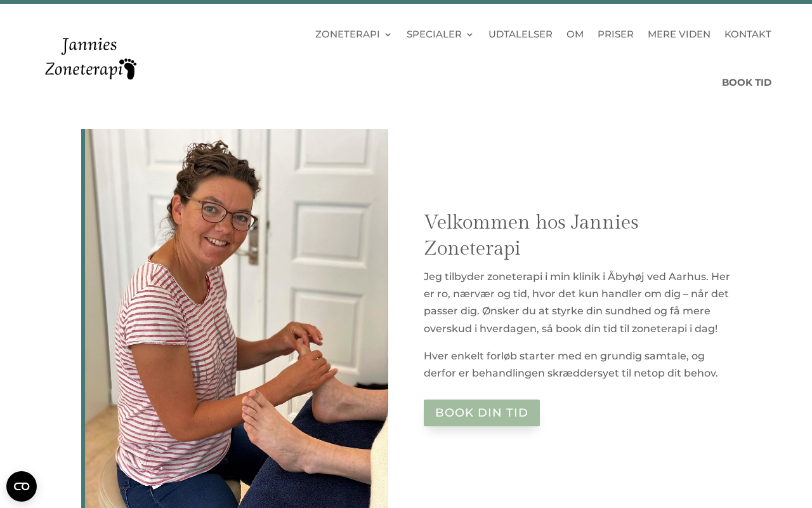Screen dimensions: 812x508
Task: Click the Book din tid button
Action: [481, 413]
